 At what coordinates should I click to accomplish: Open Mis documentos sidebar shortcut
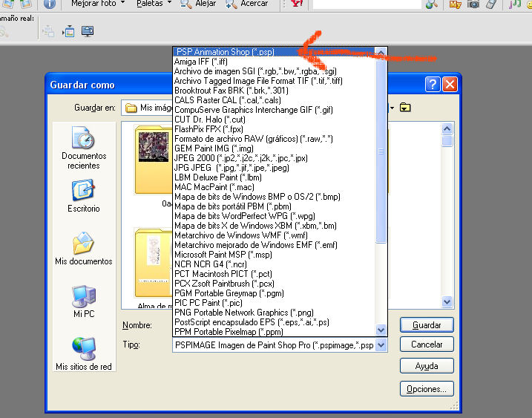point(83,249)
